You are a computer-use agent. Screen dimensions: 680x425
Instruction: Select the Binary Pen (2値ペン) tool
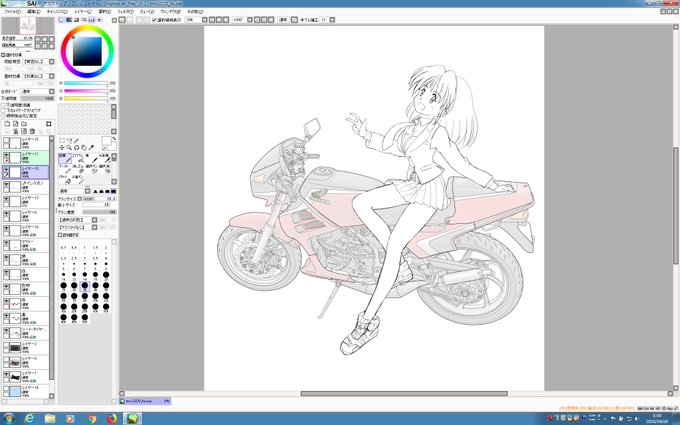pyautogui.click(x=78, y=180)
